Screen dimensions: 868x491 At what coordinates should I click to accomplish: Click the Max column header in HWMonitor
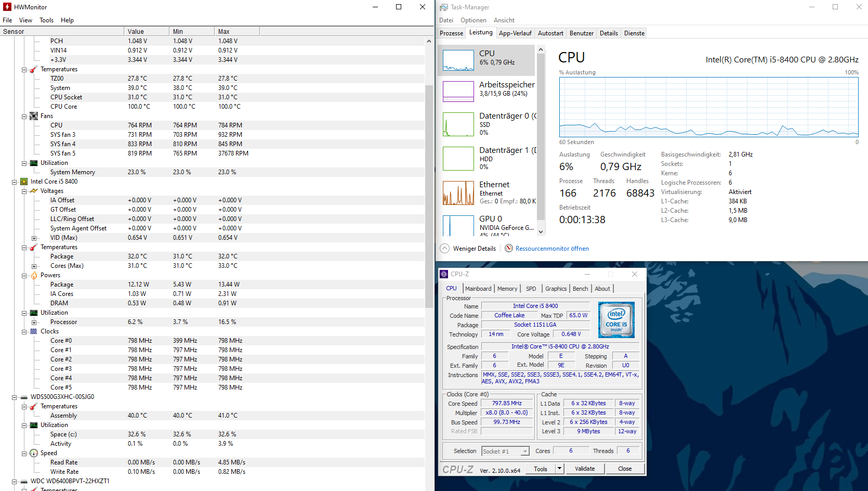(237, 31)
